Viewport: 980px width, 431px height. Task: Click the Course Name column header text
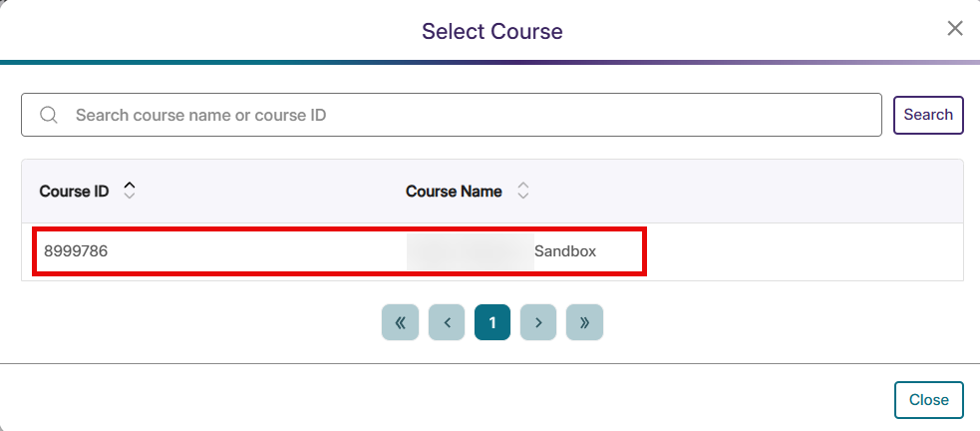[x=454, y=191]
